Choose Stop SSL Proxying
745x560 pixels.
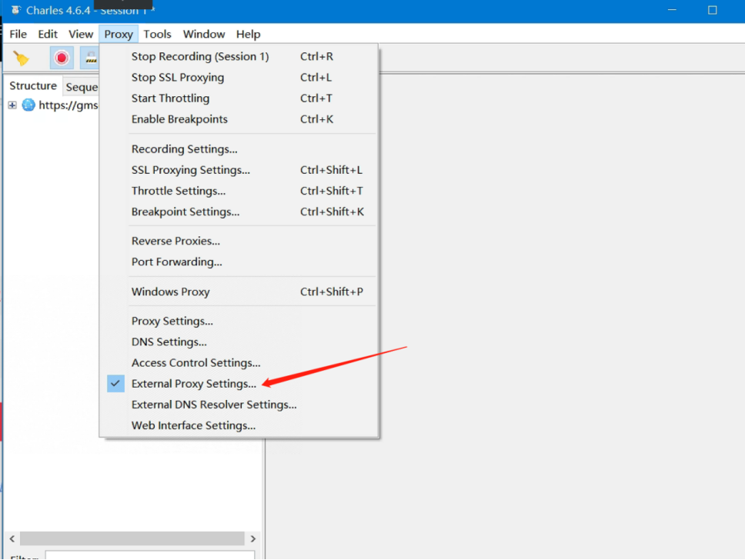coord(239,78)
